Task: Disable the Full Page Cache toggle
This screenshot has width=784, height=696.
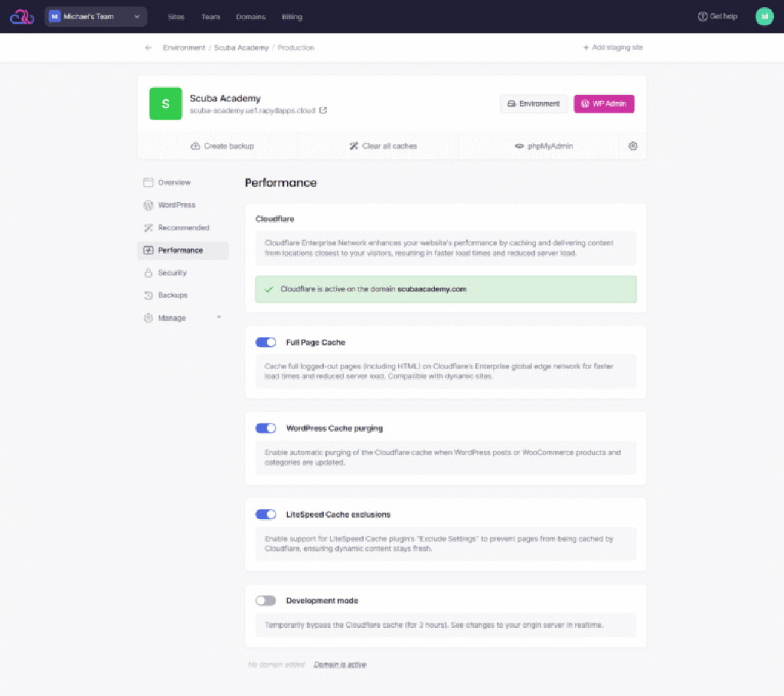Action: (265, 342)
